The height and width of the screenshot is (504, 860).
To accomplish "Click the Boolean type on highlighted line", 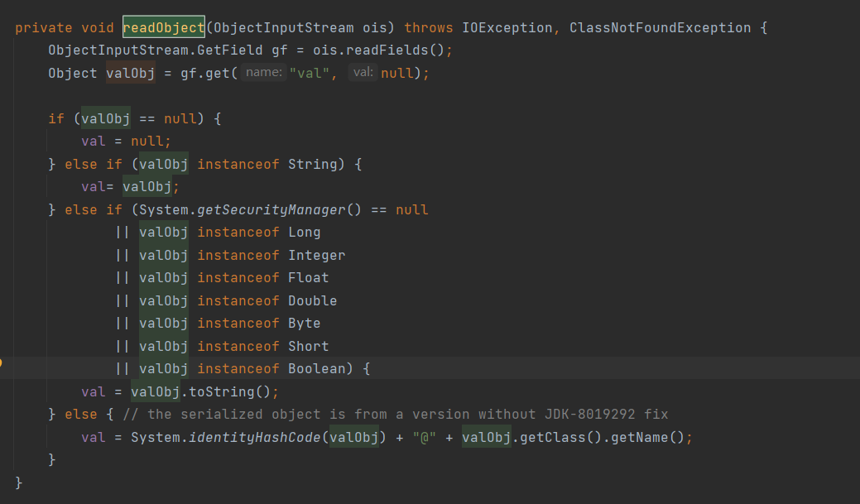I will tap(316, 368).
